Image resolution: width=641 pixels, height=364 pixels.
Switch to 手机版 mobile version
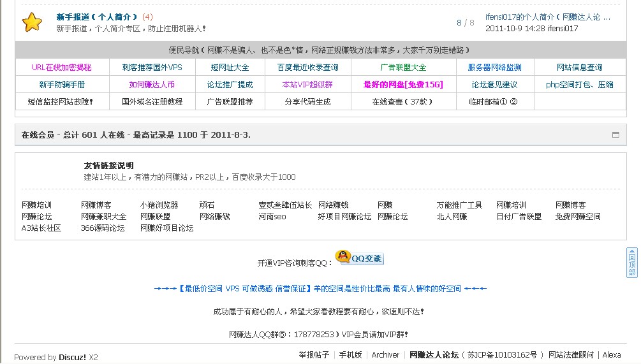click(x=350, y=355)
